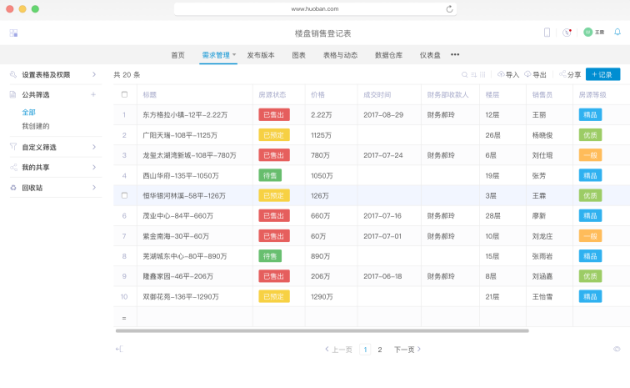Go to previous page chevron 上一页

click(327, 349)
